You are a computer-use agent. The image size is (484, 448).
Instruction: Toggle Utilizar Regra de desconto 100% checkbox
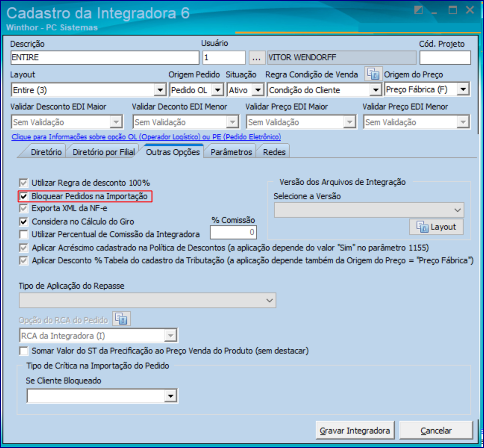click(x=23, y=183)
